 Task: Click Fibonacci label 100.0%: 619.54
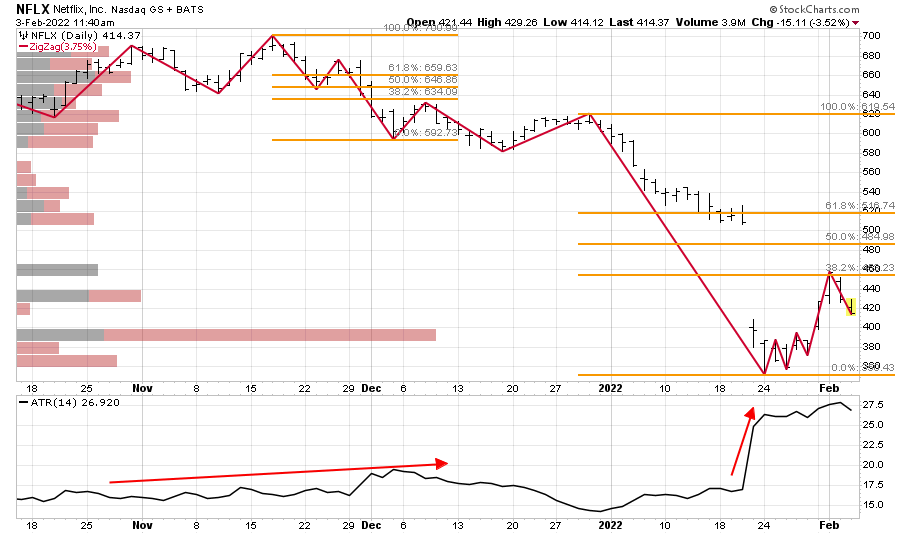pos(857,107)
